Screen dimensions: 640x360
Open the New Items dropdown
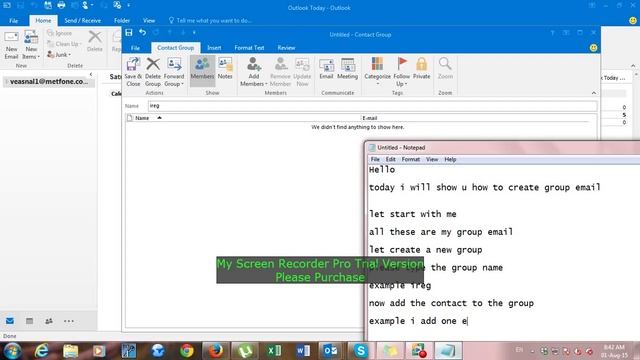click(31, 45)
